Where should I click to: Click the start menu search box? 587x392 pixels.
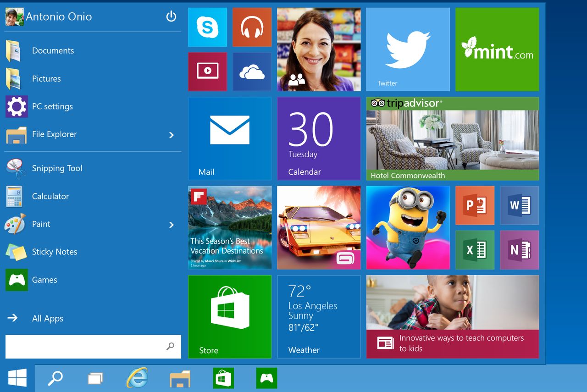click(x=93, y=347)
